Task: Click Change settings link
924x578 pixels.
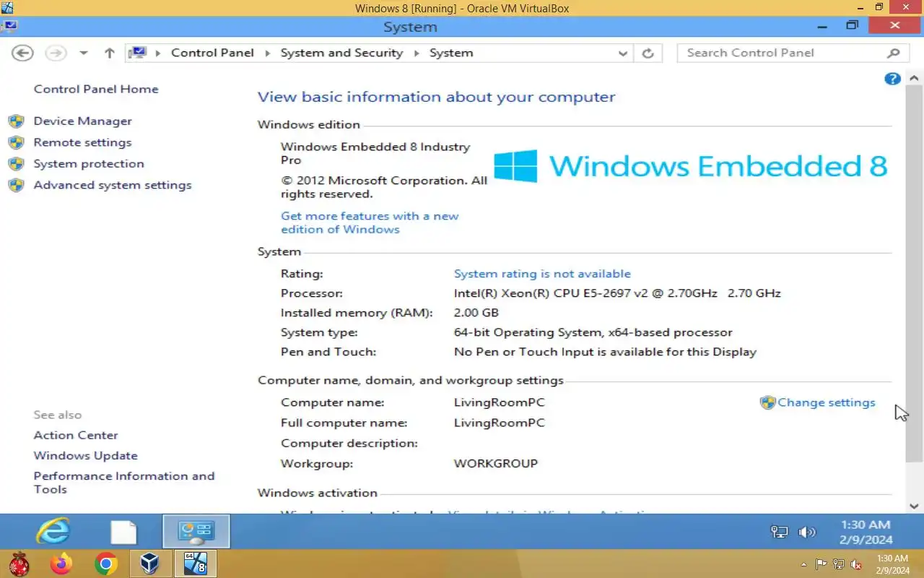Action: coord(827,402)
